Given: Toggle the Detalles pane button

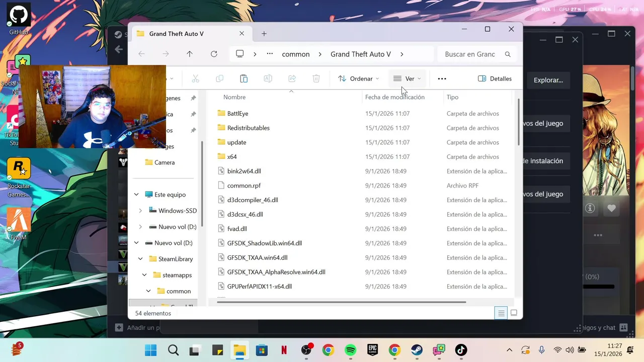Looking at the screenshot, I should click(x=495, y=78).
